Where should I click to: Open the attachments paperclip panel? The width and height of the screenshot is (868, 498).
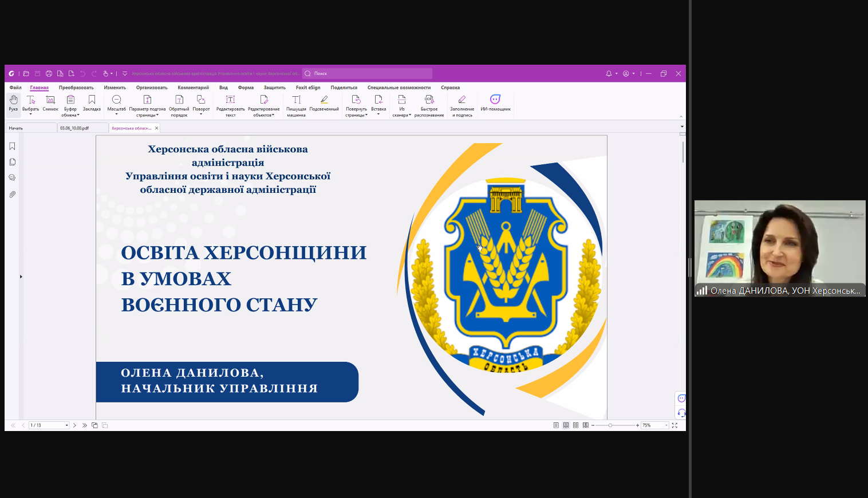12,195
